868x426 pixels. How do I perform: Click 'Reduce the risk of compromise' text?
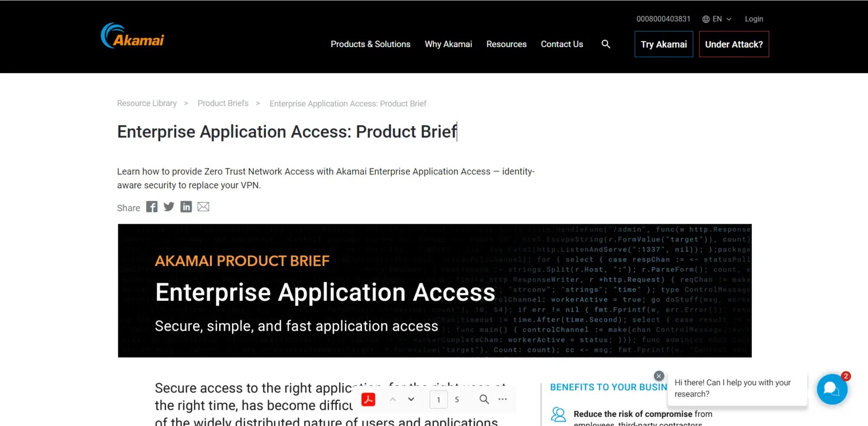pos(633,414)
